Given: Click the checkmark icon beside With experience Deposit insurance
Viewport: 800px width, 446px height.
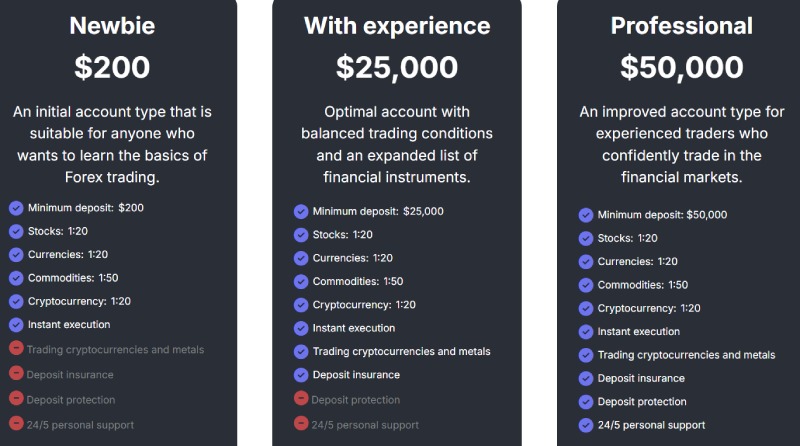Looking at the screenshot, I should (x=301, y=375).
